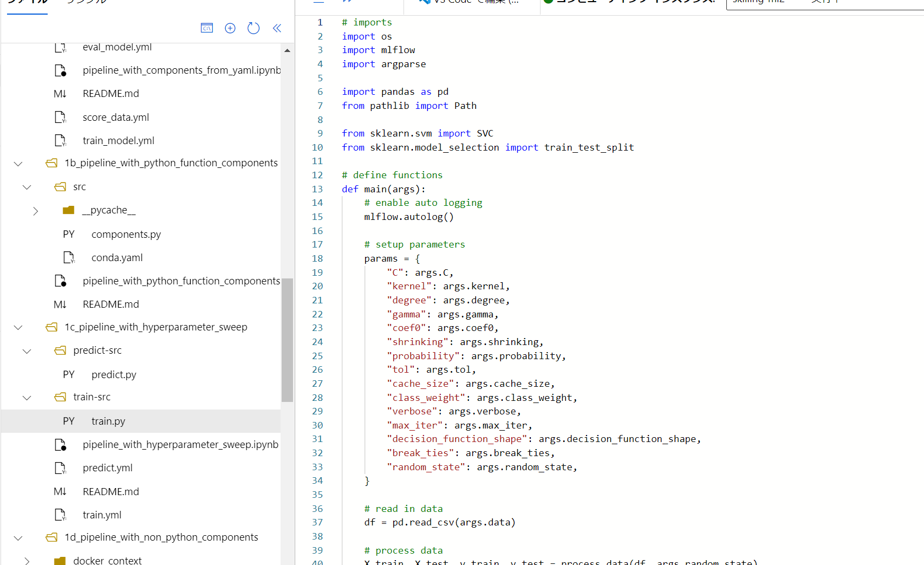This screenshot has height=565, width=924.
Task: Open README.md listed above score_data.yml
Action: 111,94
